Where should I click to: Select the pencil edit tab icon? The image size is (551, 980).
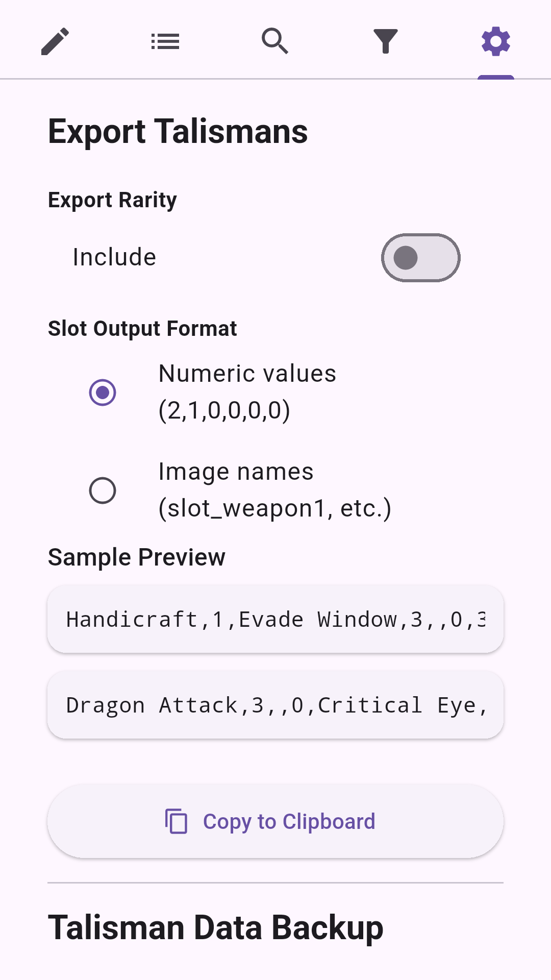pyautogui.click(x=55, y=41)
